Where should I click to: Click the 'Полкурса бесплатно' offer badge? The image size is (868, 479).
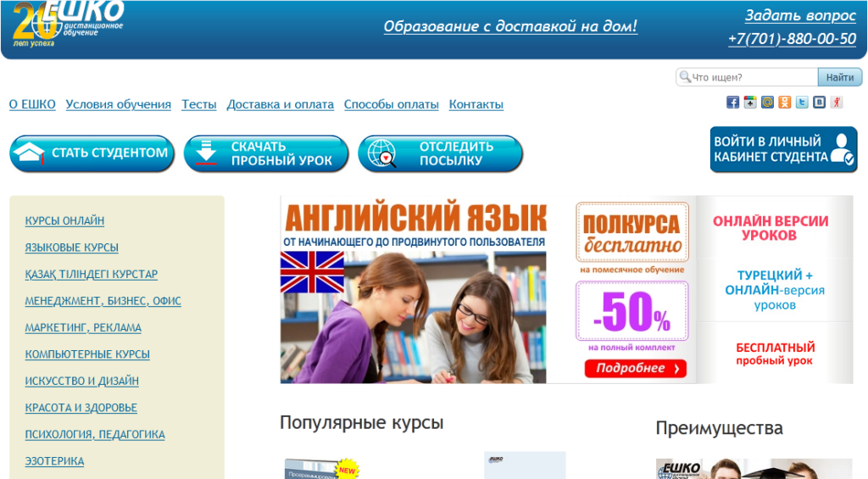(x=632, y=232)
